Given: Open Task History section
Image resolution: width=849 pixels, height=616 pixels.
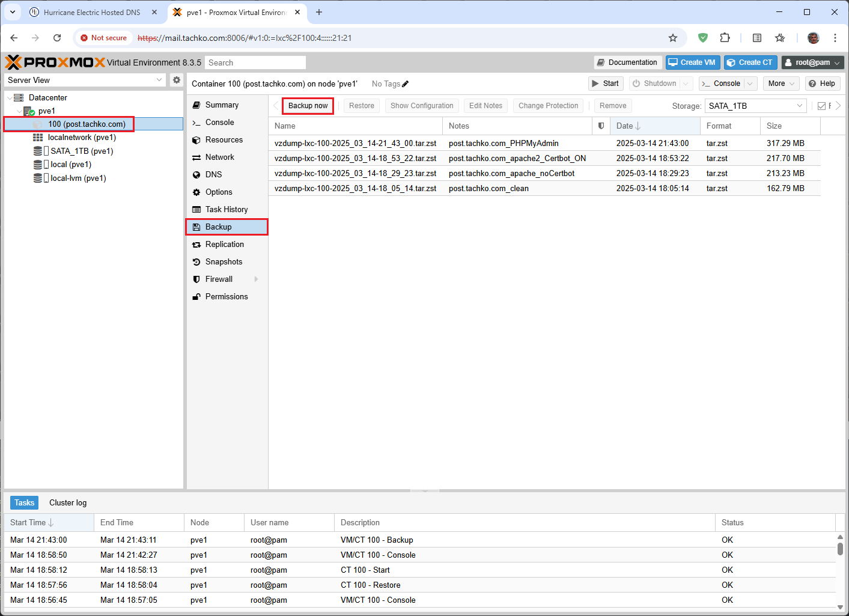Looking at the screenshot, I should (x=227, y=209).
